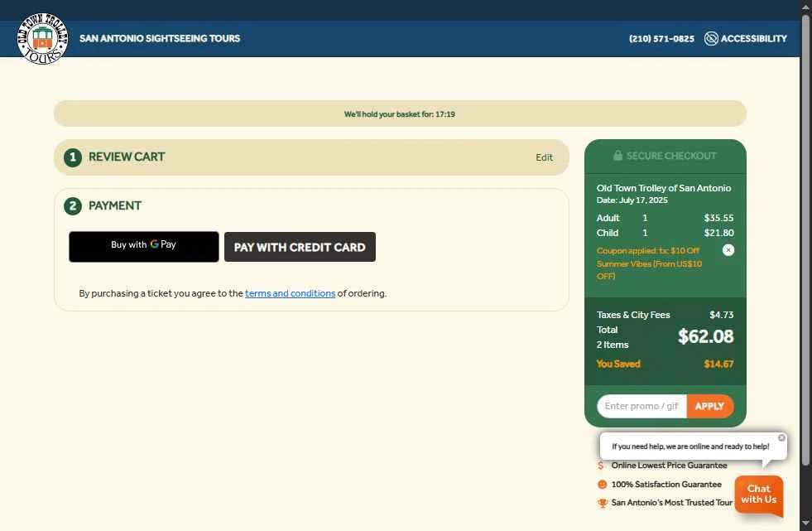
Task: Open the Chat with Us widget
Action: [x=759, y=495]
